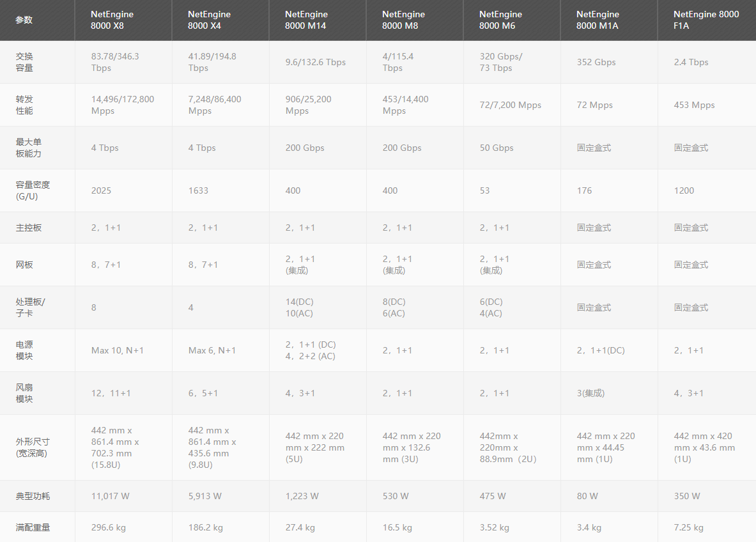Click the 4/115.4 Tbps value
Screen dimensions: 756x542
397,62
